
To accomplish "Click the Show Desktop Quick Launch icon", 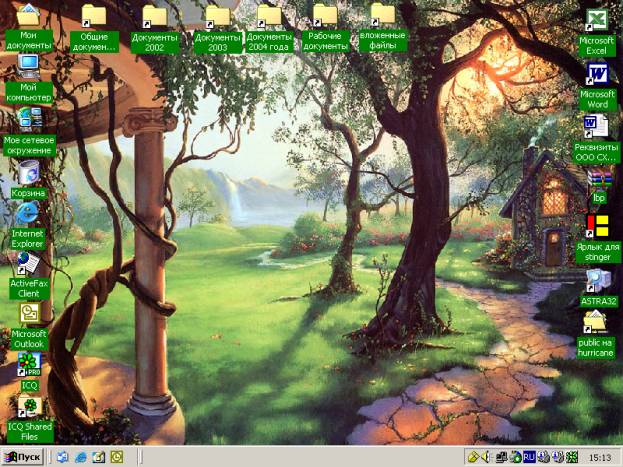I will pyautogui.click(x=99, y=457).
